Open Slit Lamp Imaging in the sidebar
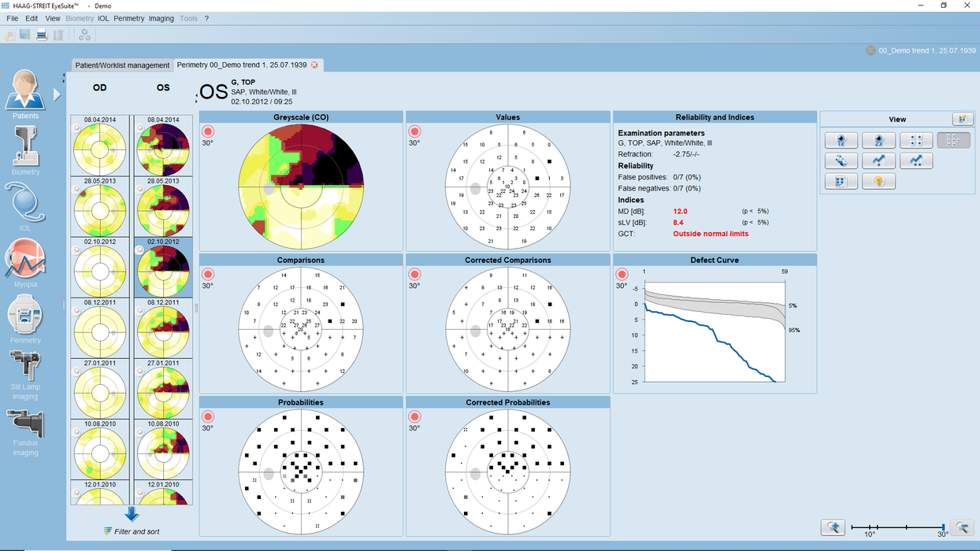 point(25,374)
